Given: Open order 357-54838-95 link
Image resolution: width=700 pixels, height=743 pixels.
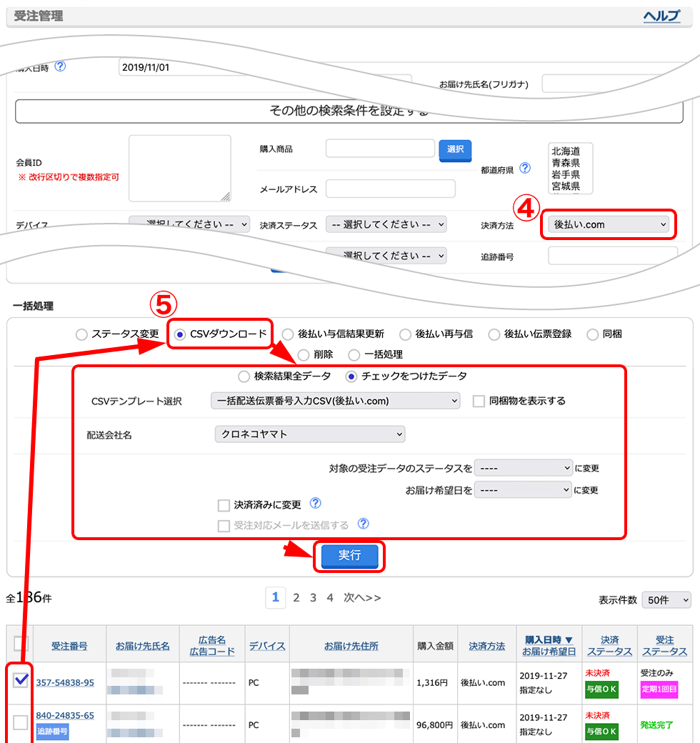Looking at the screenshot, I should [65, 683].
